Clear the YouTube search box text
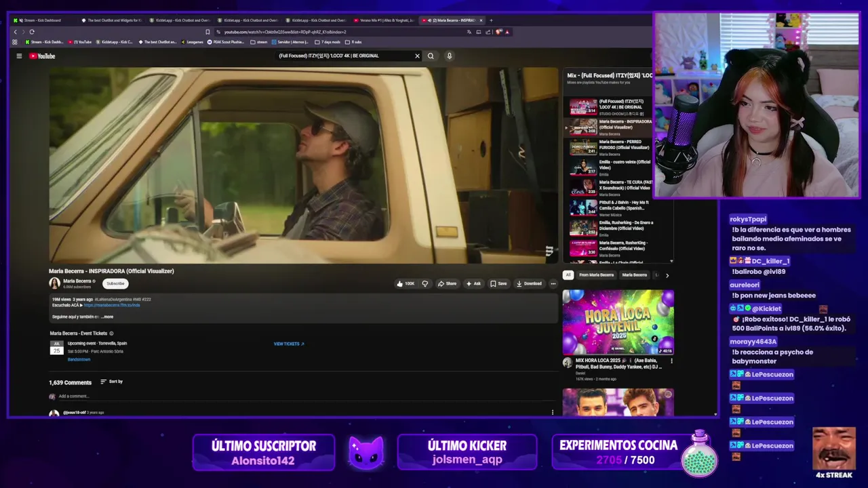This screenshot has width=868, height=488. pos(417,56)
